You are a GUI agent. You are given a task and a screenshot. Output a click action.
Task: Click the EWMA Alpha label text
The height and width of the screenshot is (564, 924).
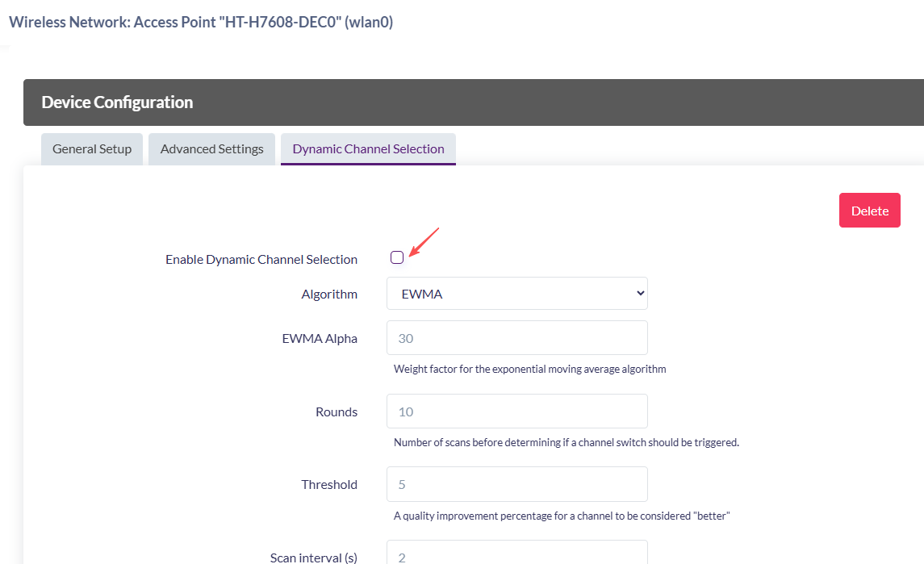tap(320, 339)
